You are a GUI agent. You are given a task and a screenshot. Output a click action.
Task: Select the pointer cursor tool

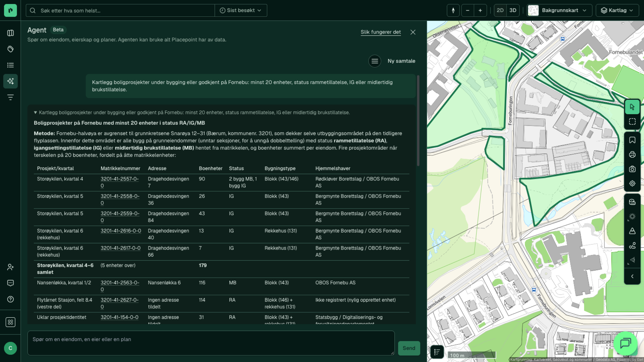(x=632, y=107)
